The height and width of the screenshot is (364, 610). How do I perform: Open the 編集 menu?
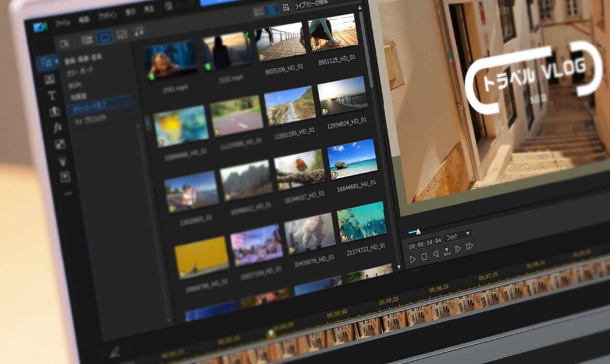pos(84,19)
